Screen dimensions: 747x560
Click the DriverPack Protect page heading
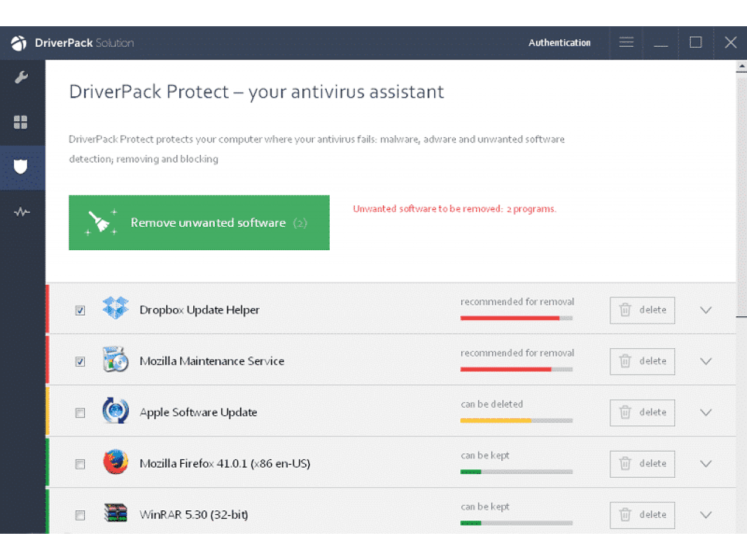point(256,92)
